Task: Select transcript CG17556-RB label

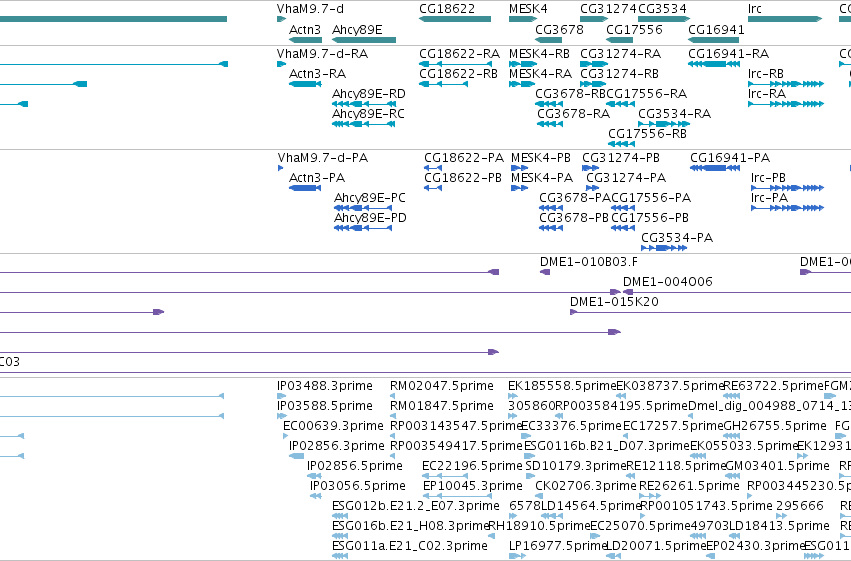Action: 647,133
